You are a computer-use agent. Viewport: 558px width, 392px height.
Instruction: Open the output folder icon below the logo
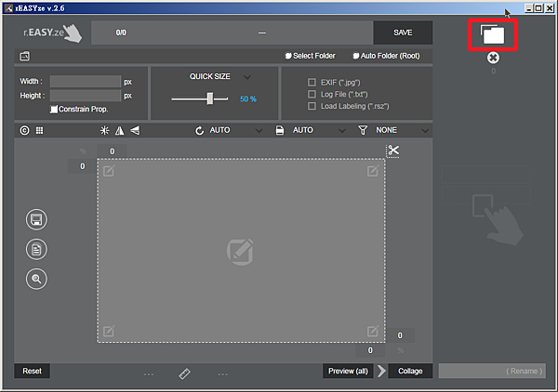click(x=24, y=56)
